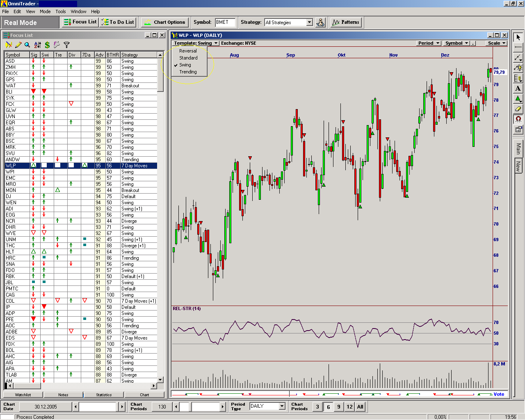Open the Period dropdown in chart title bar

click(428, 43)
